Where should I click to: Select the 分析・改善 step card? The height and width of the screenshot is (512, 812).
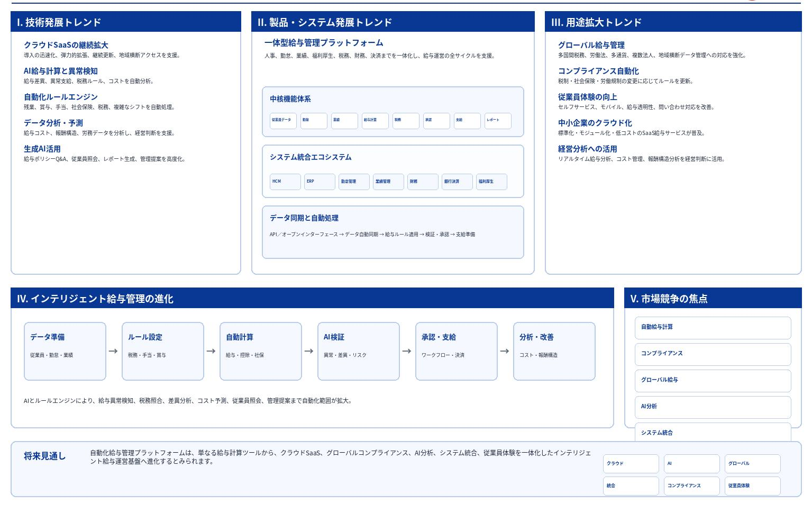pyautogui.click(x=554, y=351)
